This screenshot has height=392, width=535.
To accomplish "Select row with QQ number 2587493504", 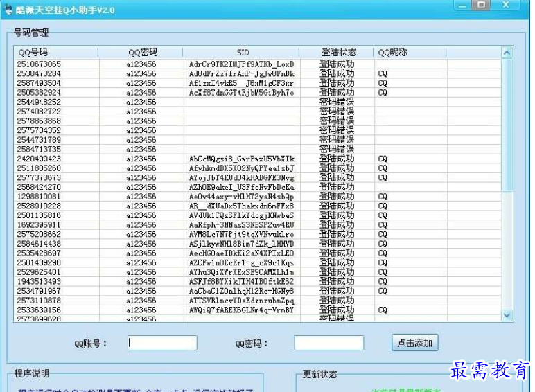I will [258, 83].
